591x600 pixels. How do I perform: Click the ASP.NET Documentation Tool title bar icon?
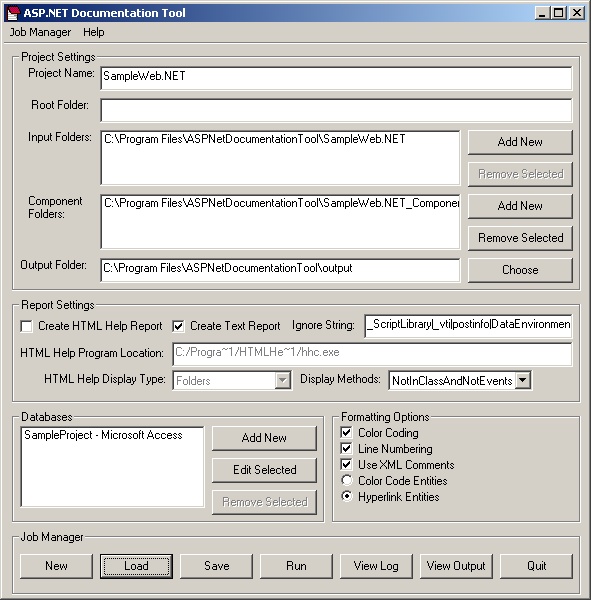tap(13, 13)
